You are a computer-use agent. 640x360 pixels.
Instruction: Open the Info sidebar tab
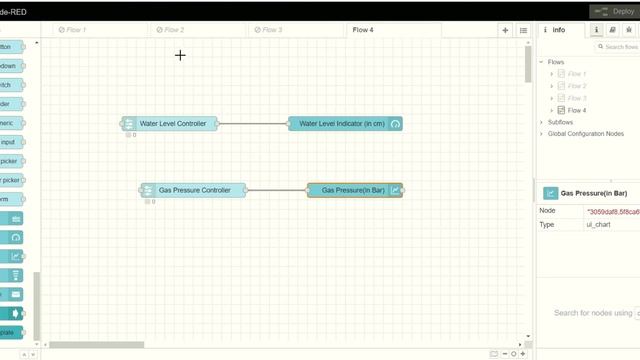562,30
